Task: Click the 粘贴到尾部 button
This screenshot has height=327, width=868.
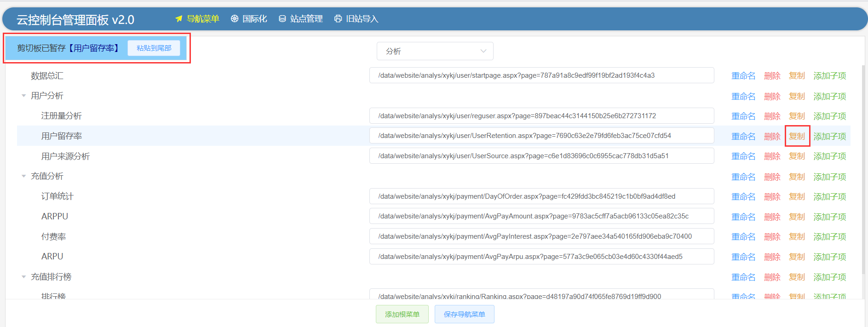Action: 154,48
